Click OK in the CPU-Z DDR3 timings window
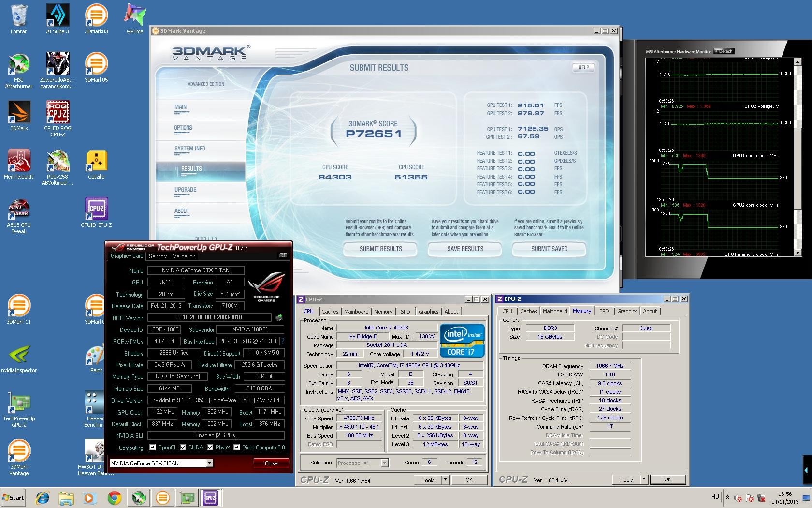Screen dimensions: 812x508 [x=667, y=479]
